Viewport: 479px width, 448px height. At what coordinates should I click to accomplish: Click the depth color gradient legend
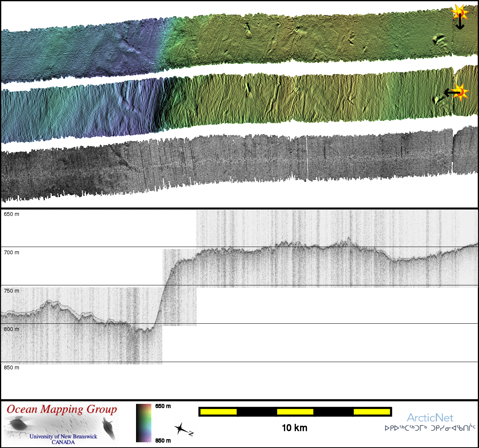(144, 423)
